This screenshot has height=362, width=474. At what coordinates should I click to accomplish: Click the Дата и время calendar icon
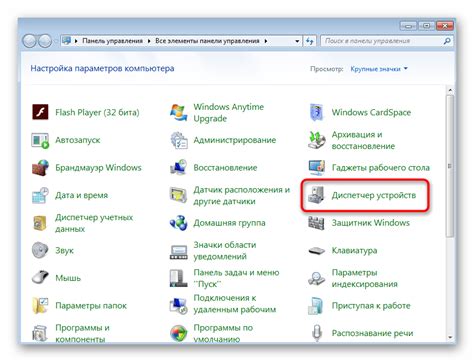coord(40,195)
